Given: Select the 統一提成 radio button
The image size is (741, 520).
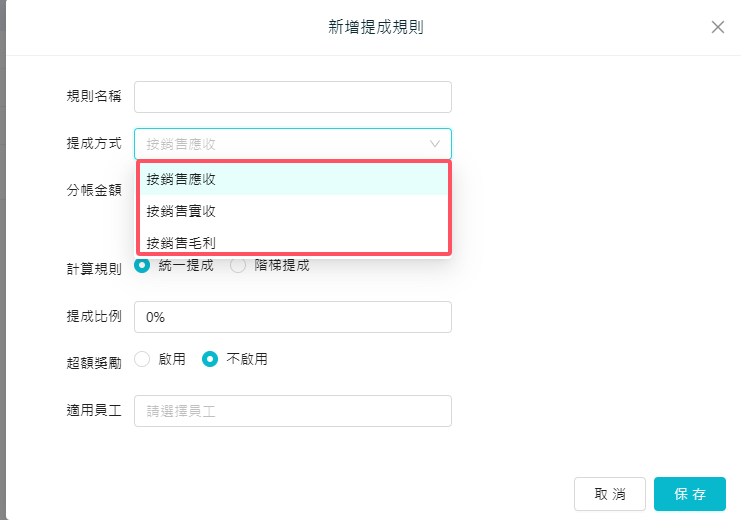Looking at the screenshot, I should (x=142, y=266).
